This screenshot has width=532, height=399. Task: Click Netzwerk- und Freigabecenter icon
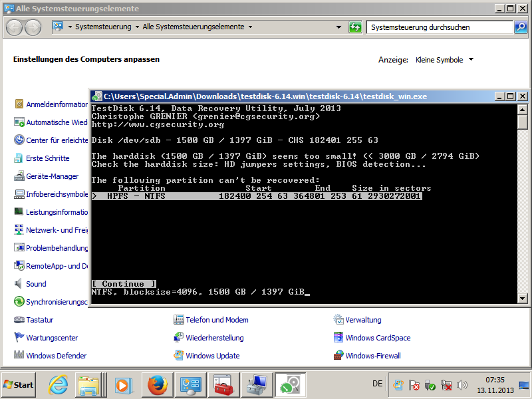[x=19, y=229]
